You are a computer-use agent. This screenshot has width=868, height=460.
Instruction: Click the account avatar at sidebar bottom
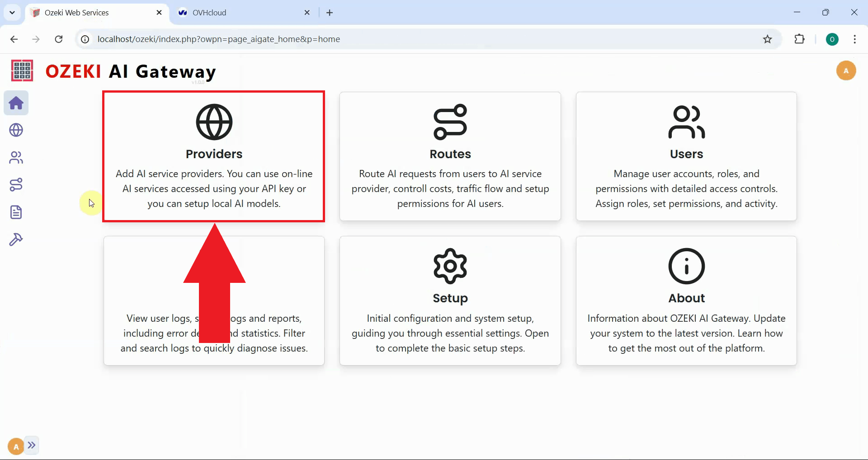(x=15, y=446)
